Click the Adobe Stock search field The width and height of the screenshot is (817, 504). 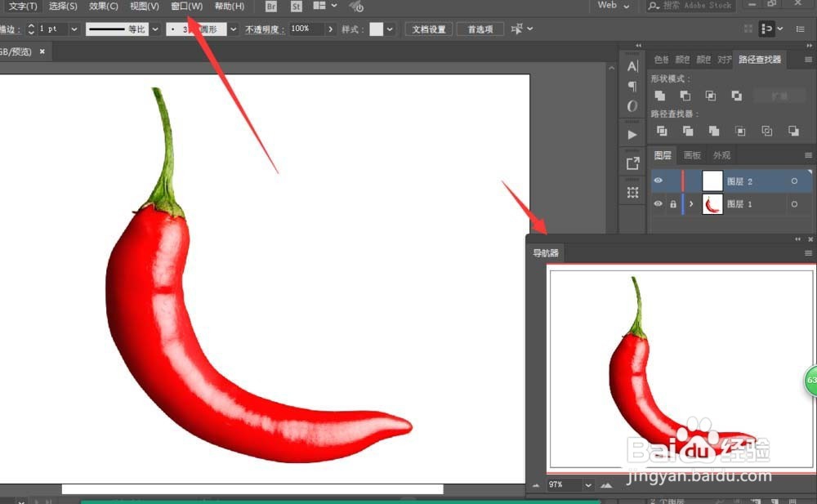coord(690,6)
